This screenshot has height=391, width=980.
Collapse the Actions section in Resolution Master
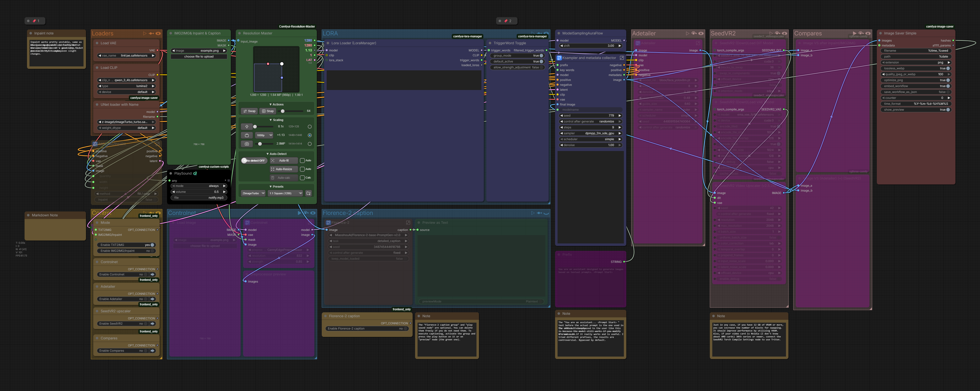[x=277, y=104]
